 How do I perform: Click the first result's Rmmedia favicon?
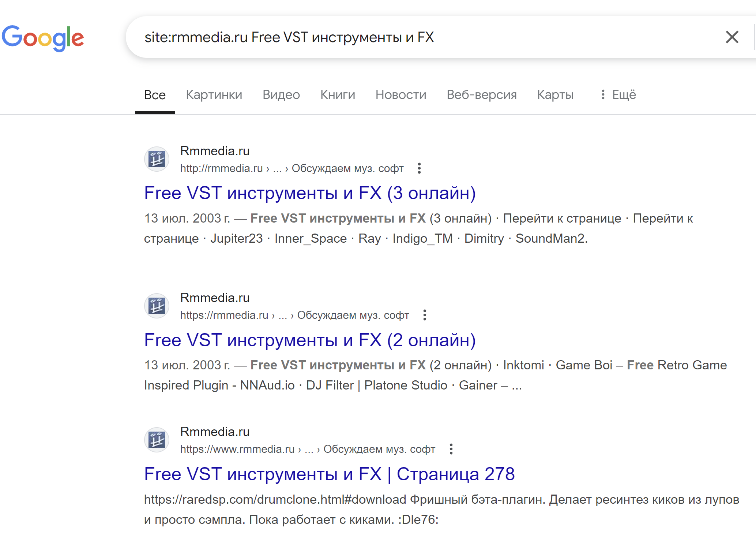(x=157, y=159)
